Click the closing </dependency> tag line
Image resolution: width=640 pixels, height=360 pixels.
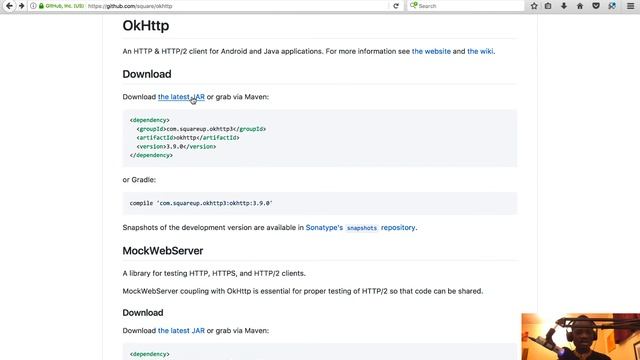point(151,156)
